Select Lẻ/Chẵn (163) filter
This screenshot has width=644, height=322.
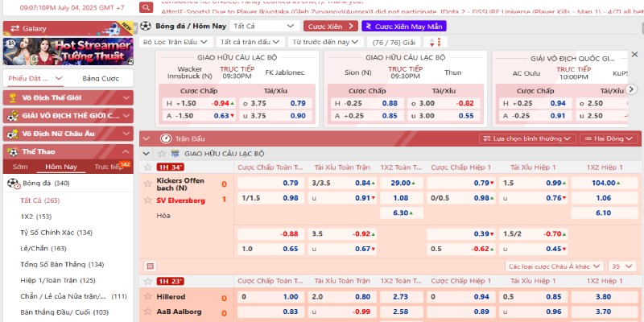(43, 249)
